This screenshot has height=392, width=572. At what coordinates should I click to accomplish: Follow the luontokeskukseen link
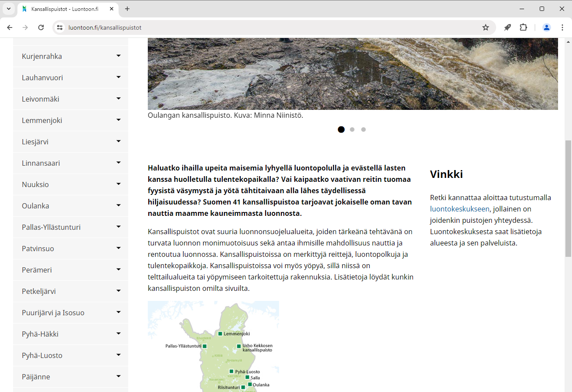(460, 209)
